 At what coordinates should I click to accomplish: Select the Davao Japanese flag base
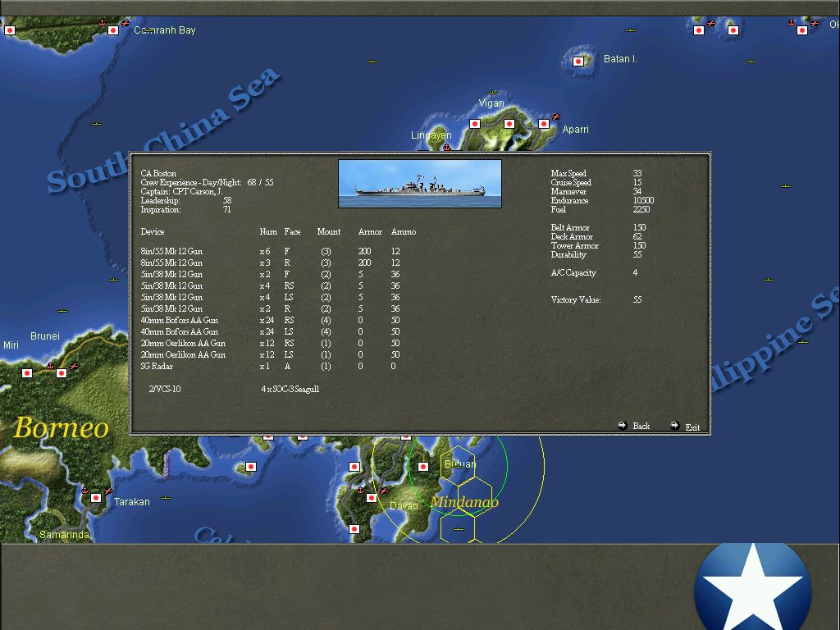pos(372,498)
